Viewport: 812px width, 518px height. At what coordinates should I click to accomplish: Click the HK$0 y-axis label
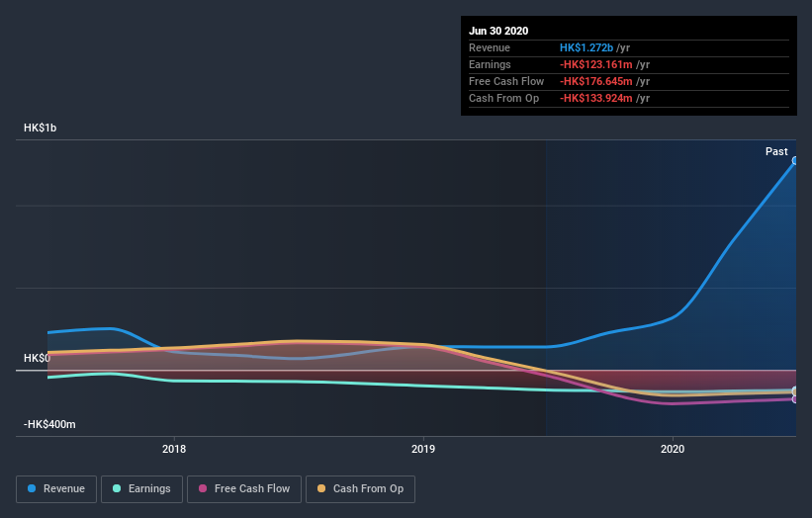[x=37, y=358]
